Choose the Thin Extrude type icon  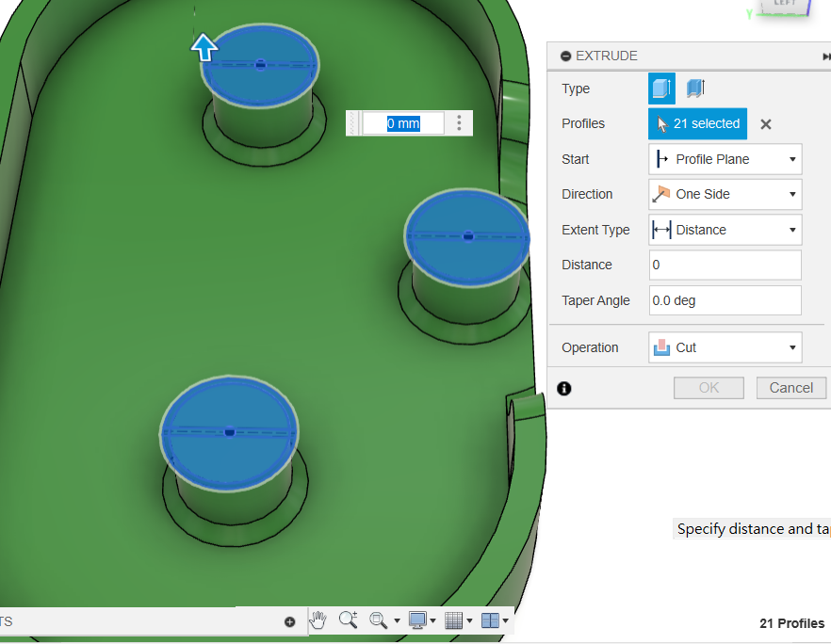[695, 89]
